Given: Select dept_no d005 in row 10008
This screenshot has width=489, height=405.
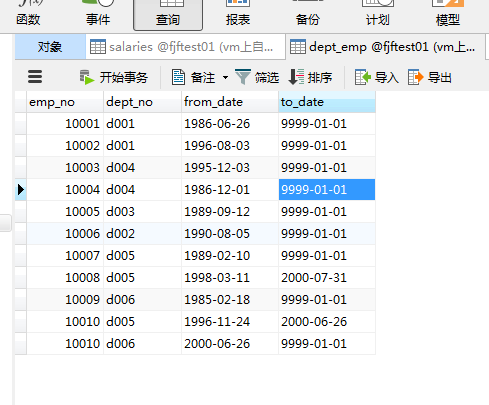Looking at the screenshot, I should click(x=143, y=278).
